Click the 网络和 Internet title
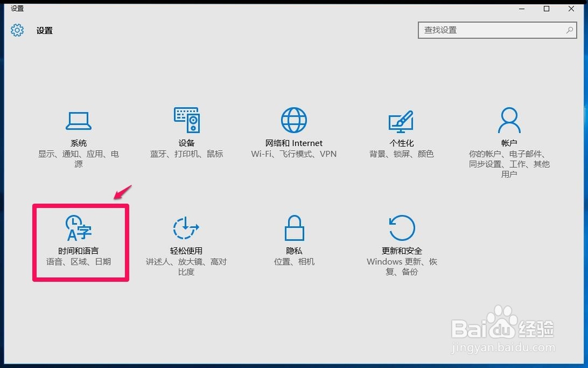The image size is (588, 368). 293,143
